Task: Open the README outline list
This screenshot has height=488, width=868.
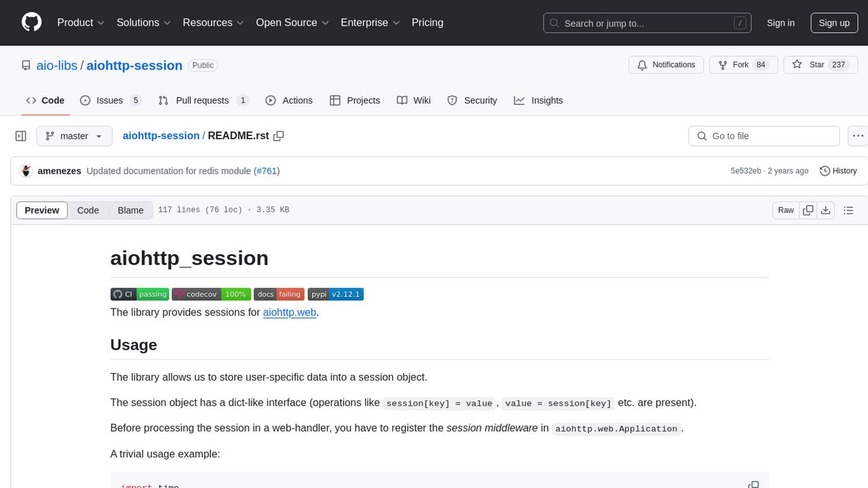Action: [x=848, y=210]
